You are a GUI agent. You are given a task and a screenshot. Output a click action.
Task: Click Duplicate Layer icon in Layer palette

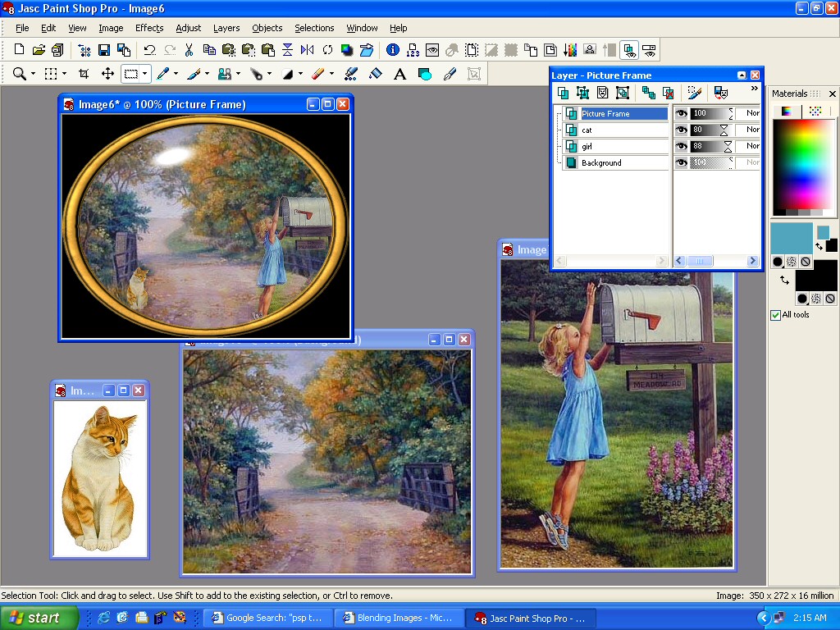coord(648,93)
